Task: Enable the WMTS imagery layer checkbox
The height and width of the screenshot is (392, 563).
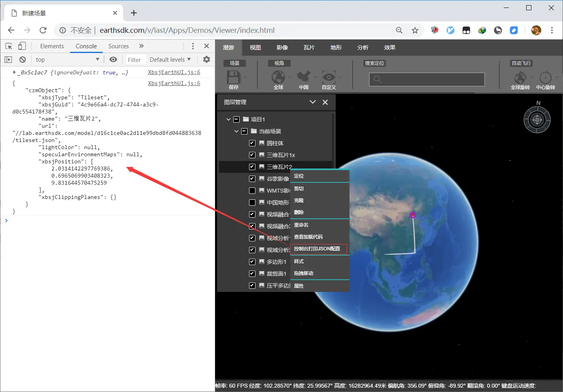Action: (x=252, y=191)
